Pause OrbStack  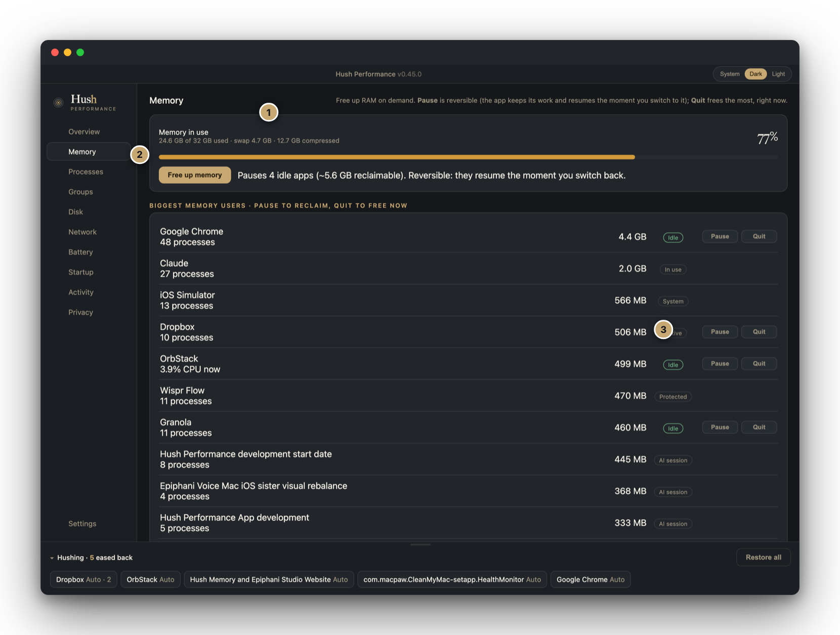coord(720,364)
